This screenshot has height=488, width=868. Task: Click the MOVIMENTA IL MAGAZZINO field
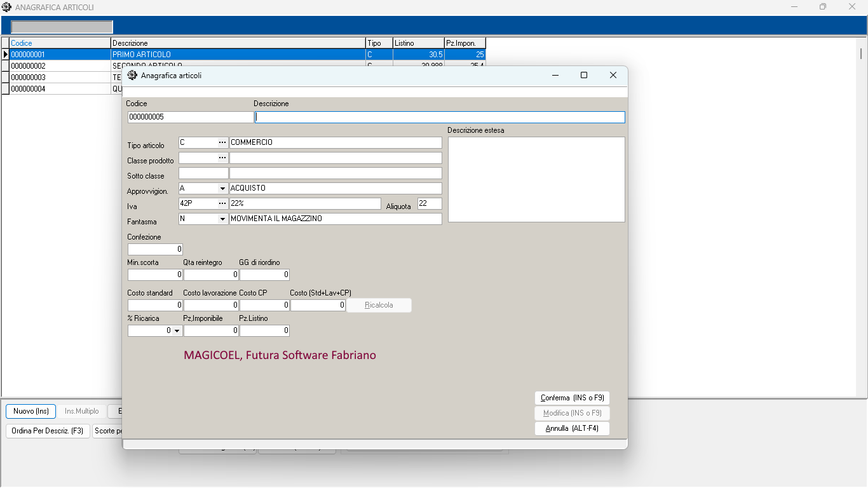tap(336, 219)
